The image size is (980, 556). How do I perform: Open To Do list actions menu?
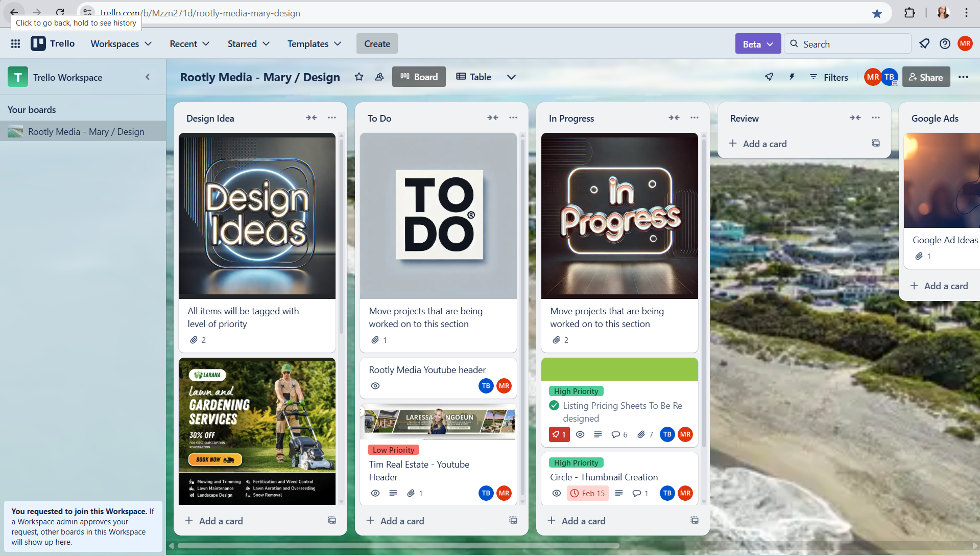(513, 118)
